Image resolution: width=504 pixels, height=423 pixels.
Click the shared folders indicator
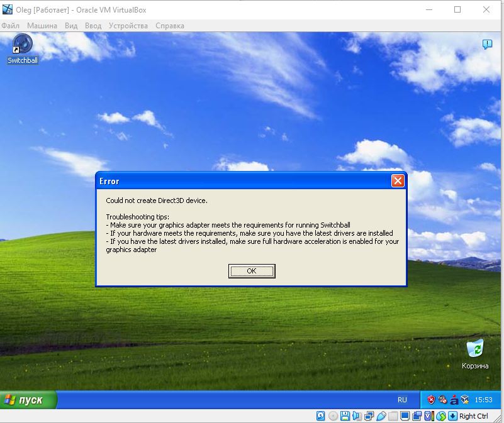point(393,416)
